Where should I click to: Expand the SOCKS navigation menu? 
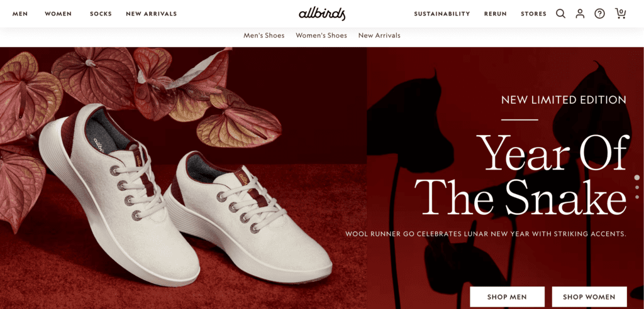point(101,14)
